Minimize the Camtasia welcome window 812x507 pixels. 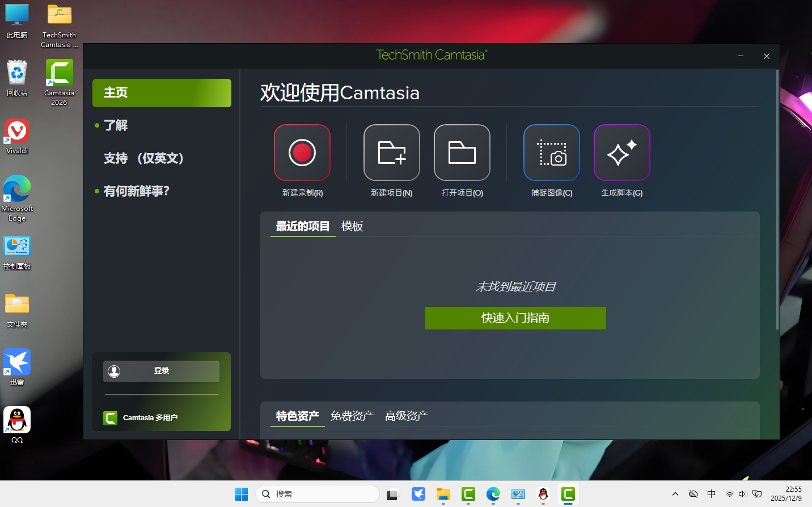(741, 56)
